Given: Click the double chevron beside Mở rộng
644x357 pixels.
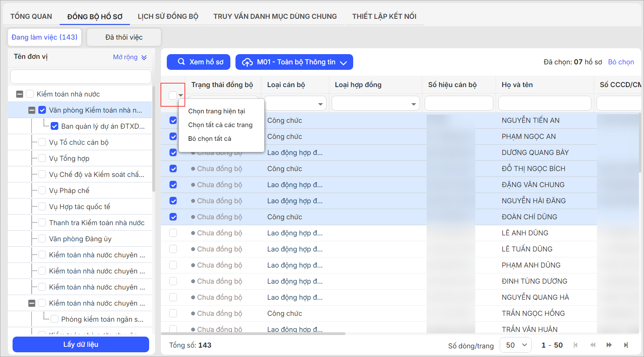Looking at the screenshot, I should pos(144,57).
